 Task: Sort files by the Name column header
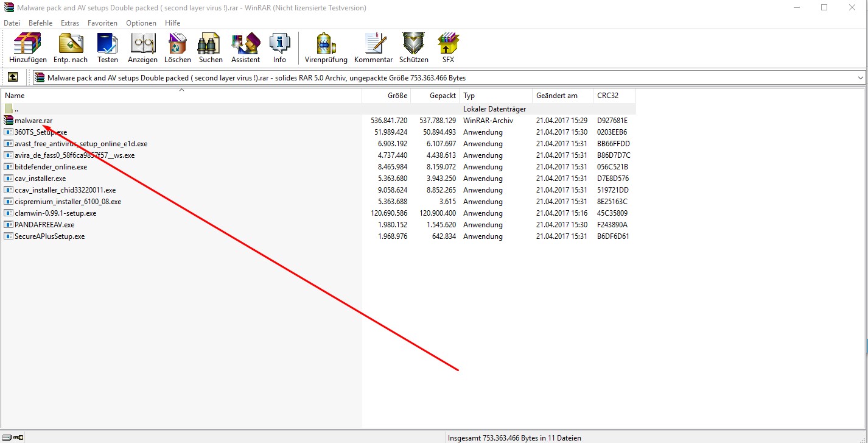point(181,96)
